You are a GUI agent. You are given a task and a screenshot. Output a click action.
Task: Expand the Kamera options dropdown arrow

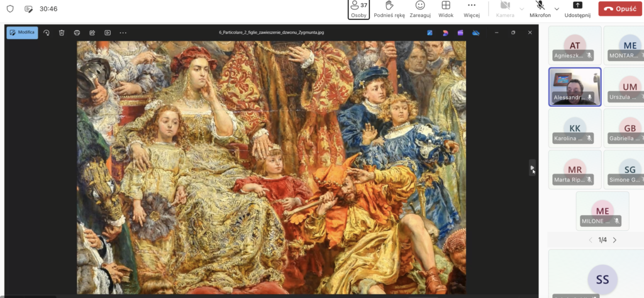click(521, 9)
